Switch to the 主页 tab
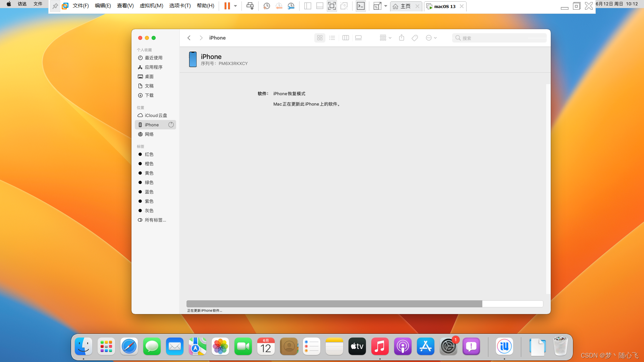This screenshot has height=362, width=644. tap(406, 6)
